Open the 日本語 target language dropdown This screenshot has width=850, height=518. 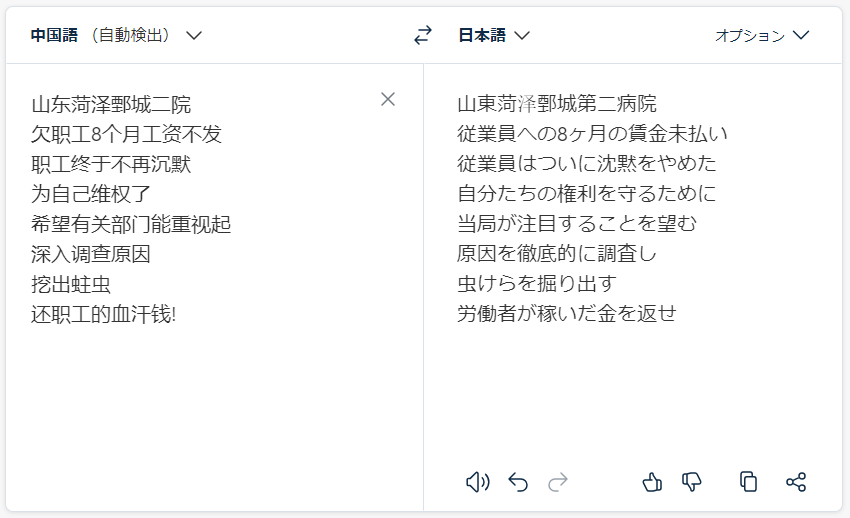494,35
